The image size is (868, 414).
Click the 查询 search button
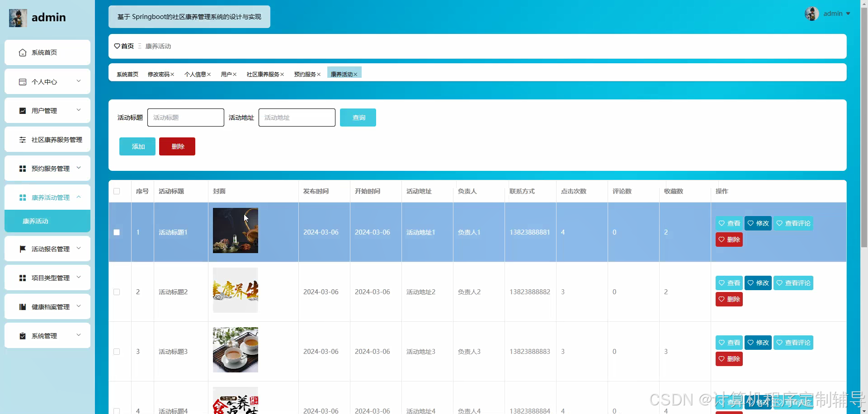pyautogui.click(x=358, y=118)
